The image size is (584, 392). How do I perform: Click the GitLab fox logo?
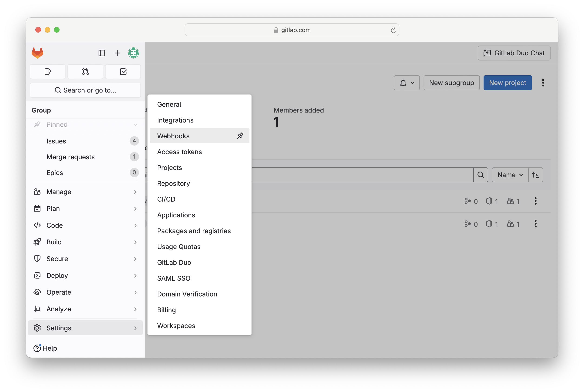click(37, 53)
